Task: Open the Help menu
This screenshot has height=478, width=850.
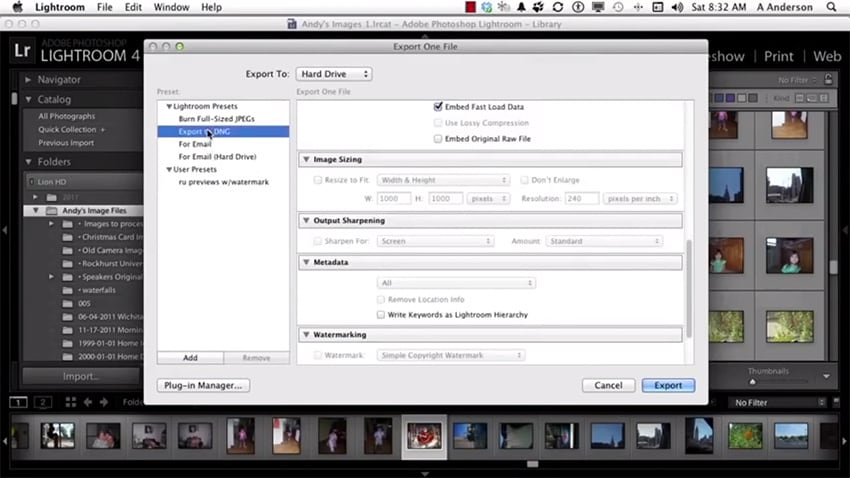Action: click(x=211, y=7)
